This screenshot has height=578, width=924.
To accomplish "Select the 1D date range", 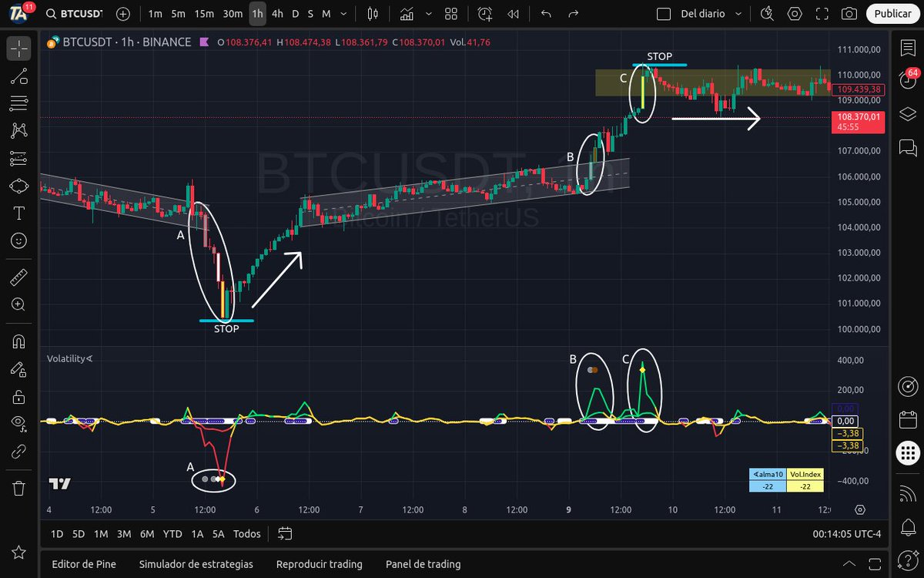I will point(57,533).
